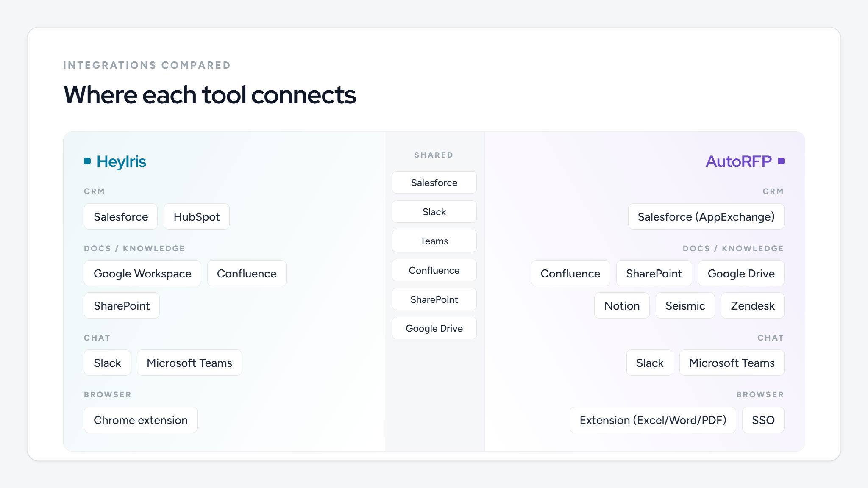Select the HeyIris brand name
Viewport: 868px width, 488px height.
pos(121,161)
